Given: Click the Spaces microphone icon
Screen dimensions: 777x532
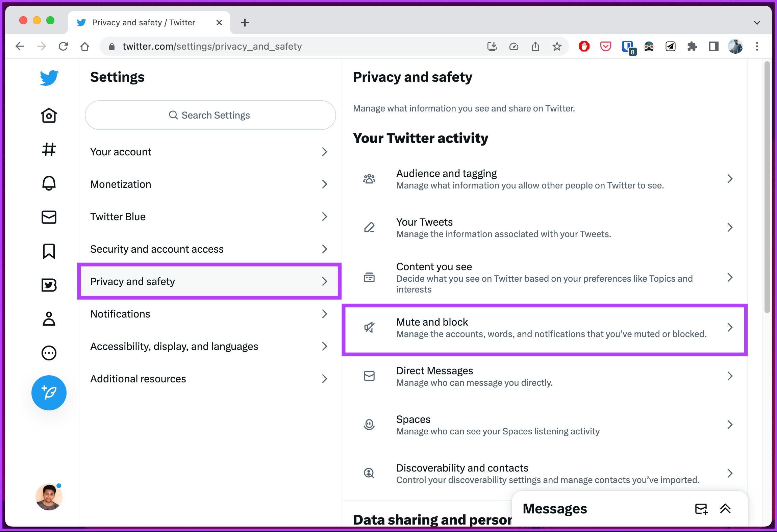Looking at the screenshot, I should pos(369,425).
